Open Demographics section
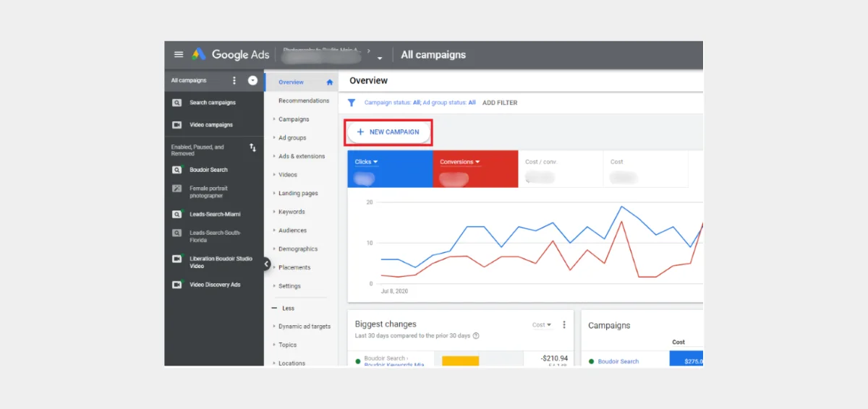Screen dimensions: 868x409 [298, 249]
